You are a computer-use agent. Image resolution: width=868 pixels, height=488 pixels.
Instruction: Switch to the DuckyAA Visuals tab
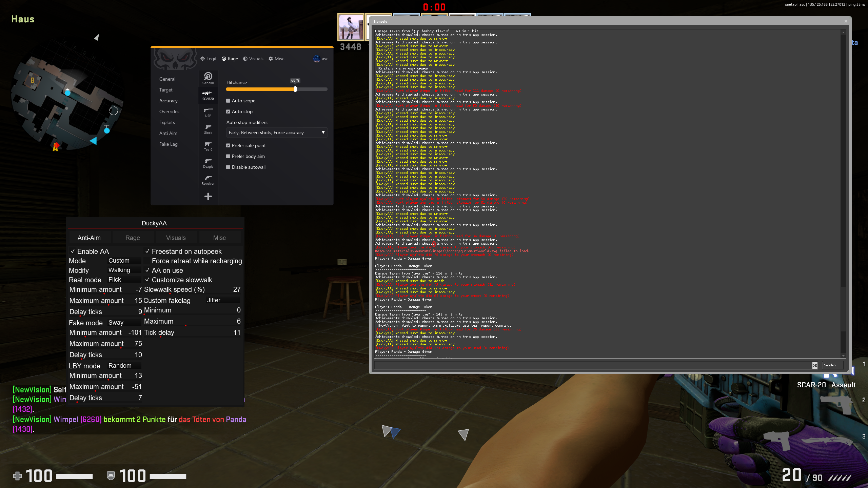[176, 238]
